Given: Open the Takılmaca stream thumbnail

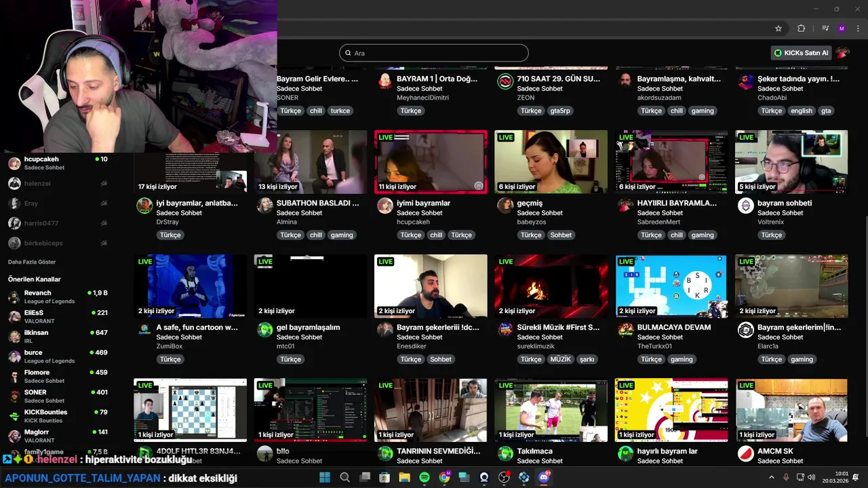Looking at the screenshot, I should pos(551,410).
